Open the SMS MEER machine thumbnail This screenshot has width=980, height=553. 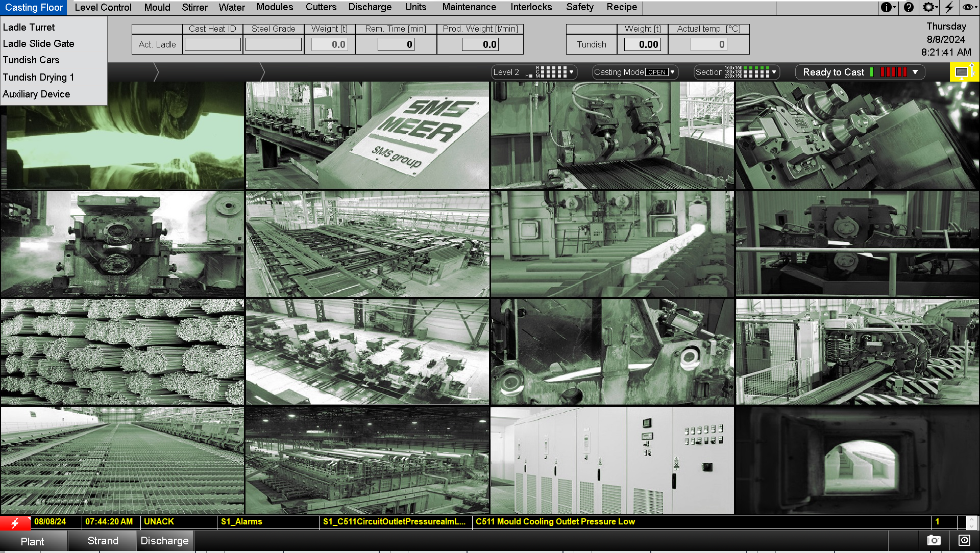(367, 135)
